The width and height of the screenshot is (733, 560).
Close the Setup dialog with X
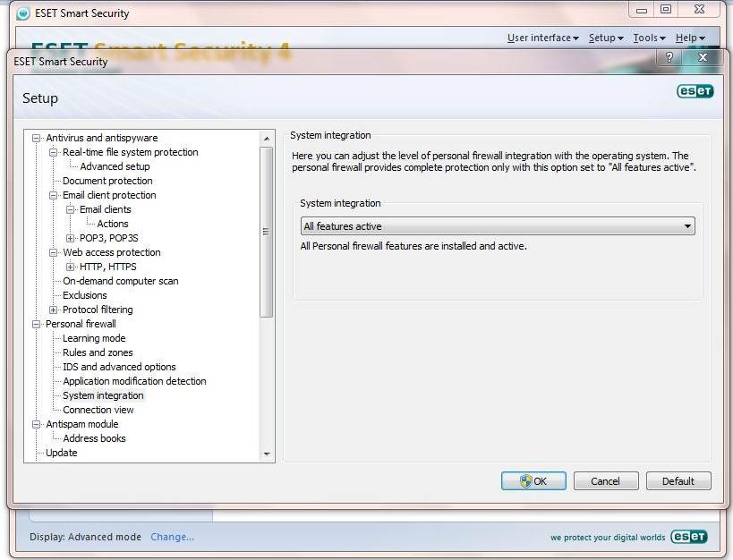coord(703,57)
